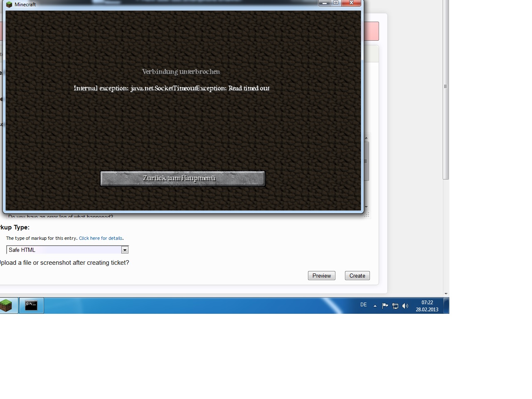
Task: Expand hidden system tray icons
Action: click(375, 306)
